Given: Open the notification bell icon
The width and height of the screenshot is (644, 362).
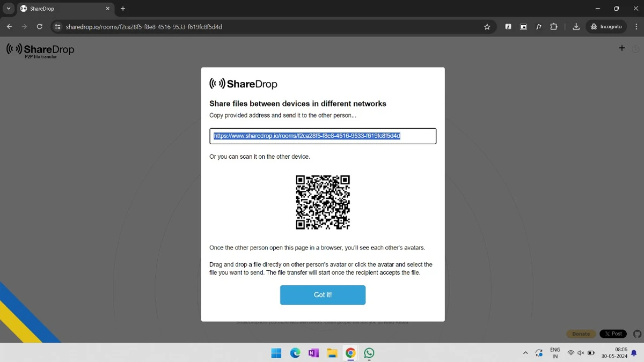Looking at the screenshot, I should tap(634, 353).
